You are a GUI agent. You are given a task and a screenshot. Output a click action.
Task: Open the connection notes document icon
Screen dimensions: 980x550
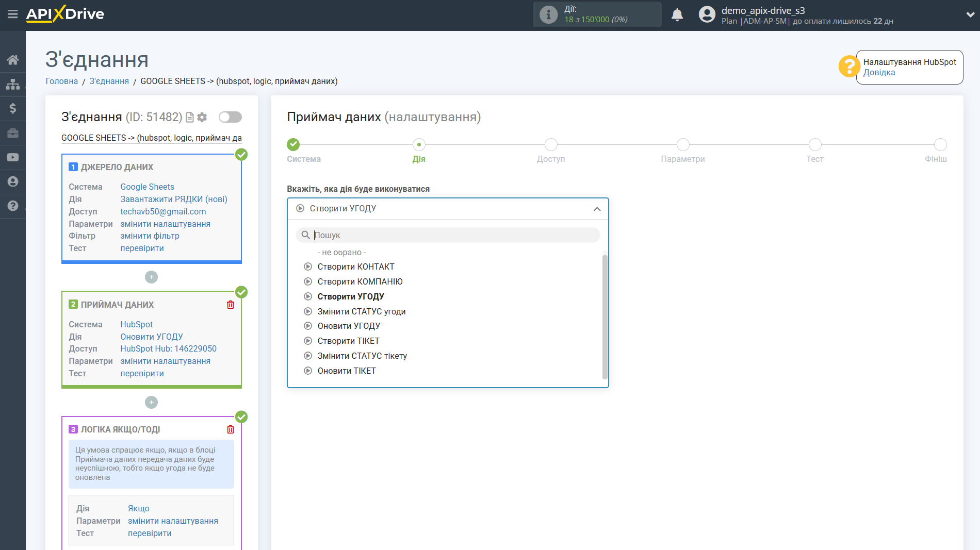click(x=190, y=118)
